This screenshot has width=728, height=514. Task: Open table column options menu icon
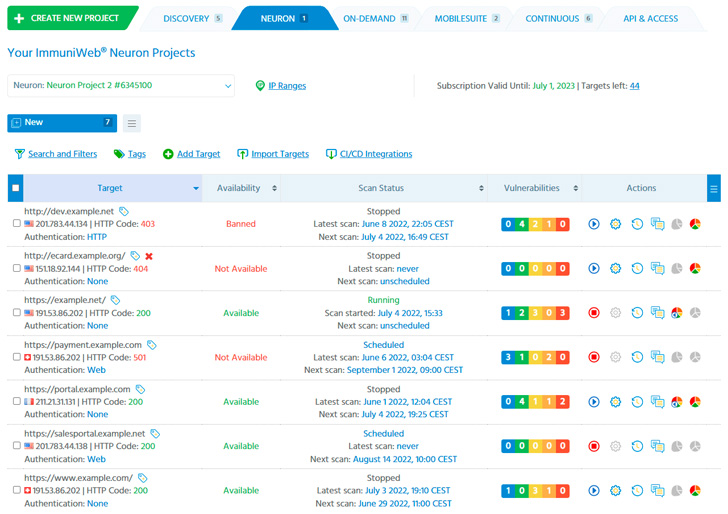click(714, 188)
